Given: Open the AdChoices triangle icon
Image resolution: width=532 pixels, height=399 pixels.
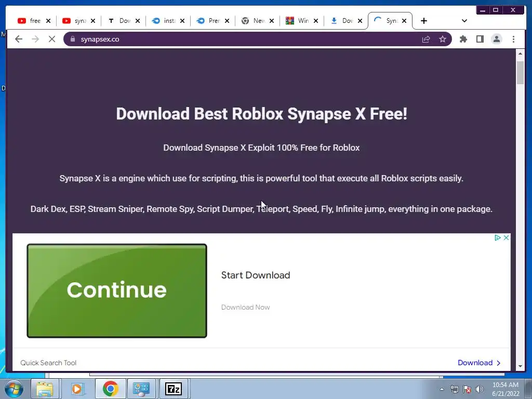Looking at the screenshot, I should pyautogui.click(x=497, y=238).
